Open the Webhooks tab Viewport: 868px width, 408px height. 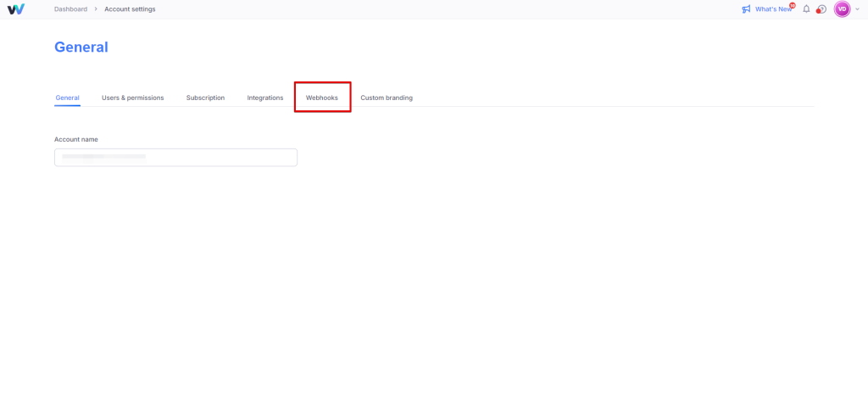pos(322,98)
